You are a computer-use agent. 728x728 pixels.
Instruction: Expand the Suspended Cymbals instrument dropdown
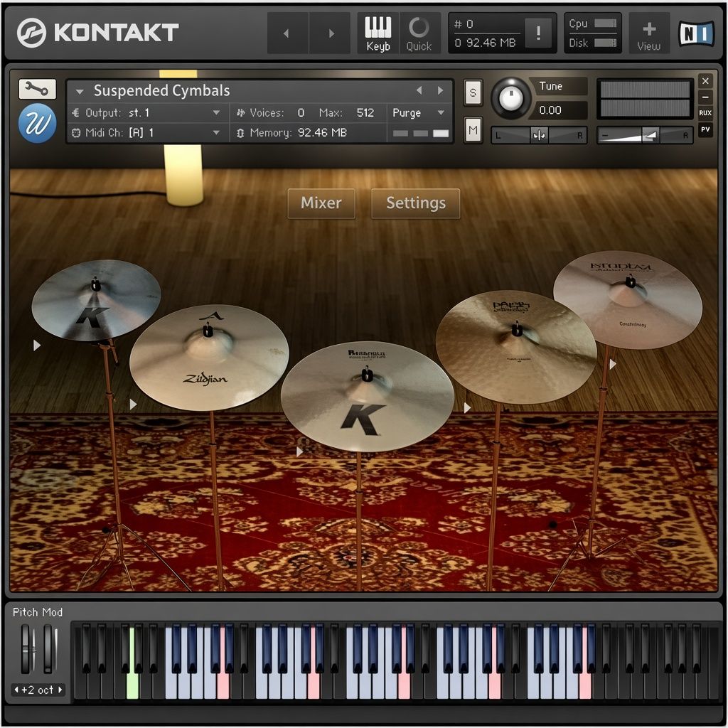click(x=80, y=92)
